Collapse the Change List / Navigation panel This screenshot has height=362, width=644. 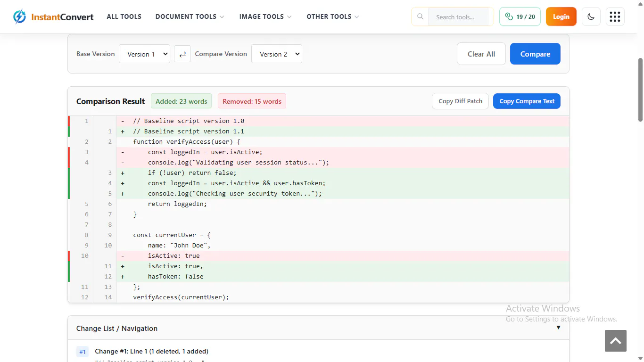point(558,328)
